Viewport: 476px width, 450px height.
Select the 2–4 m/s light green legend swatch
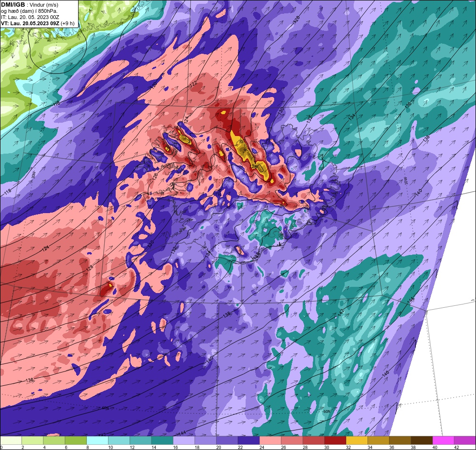32,440
